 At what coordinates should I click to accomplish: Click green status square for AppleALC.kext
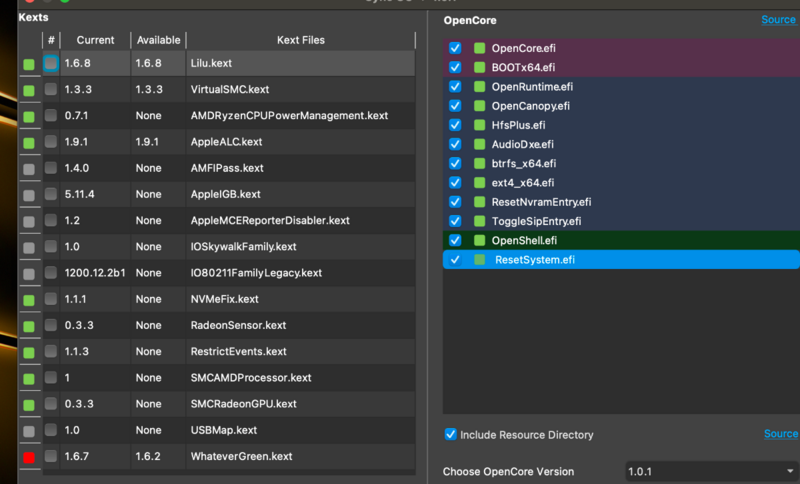[29, 143]
